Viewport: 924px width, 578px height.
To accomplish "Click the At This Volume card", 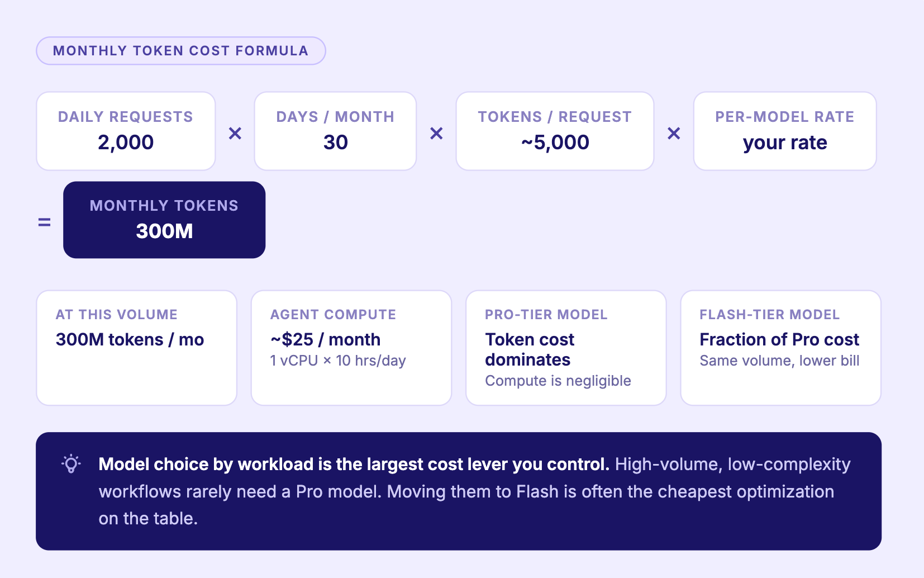I will (x=137, y=348).
